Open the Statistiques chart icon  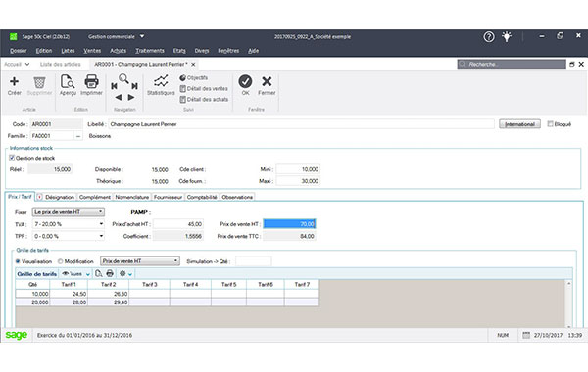(x=161, y=80)
